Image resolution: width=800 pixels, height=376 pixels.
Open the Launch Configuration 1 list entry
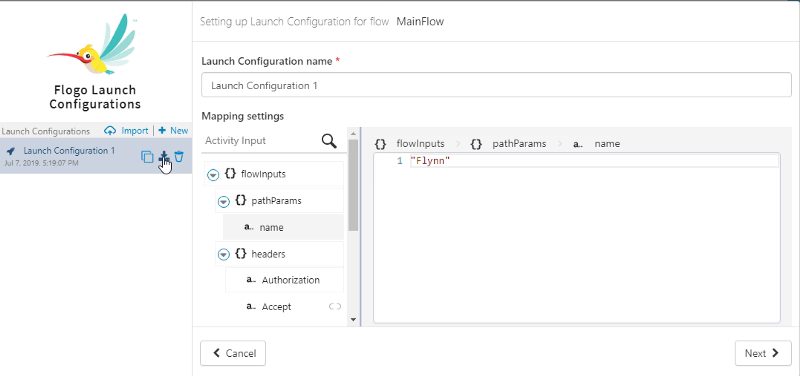coord(96,156)
